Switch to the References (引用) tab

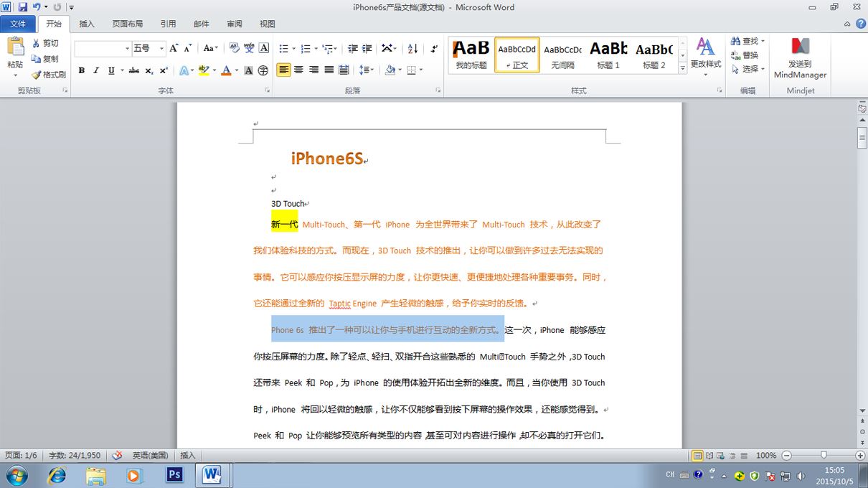coord(168,24)
